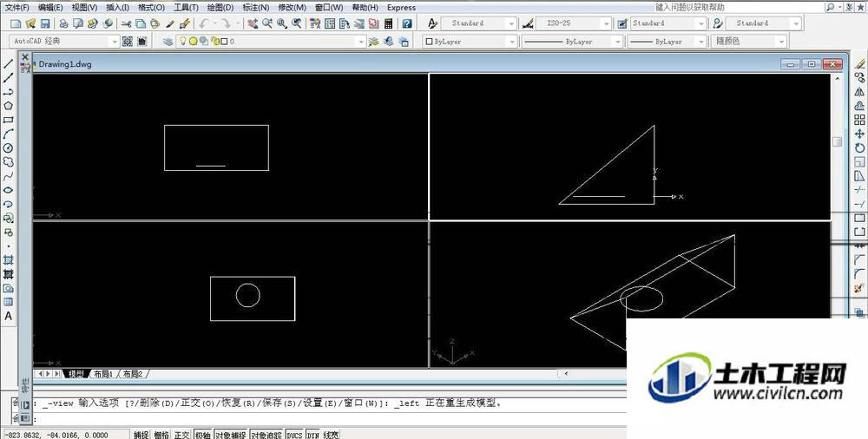Toggle 对象追踪 object tracking button
The height and width of the screenshot is (439, 868).
(x=266, y=436)
